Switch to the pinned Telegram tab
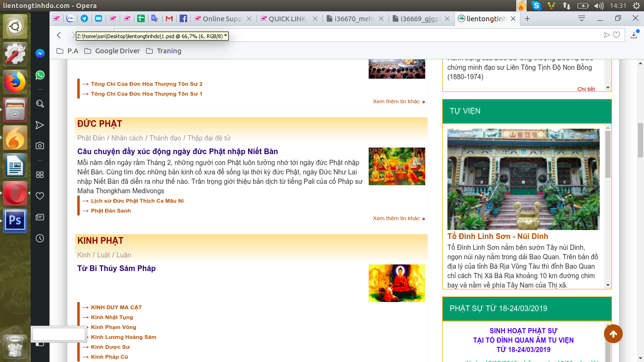Viewport: 644px width, 362px height. [x=84, y=19]
